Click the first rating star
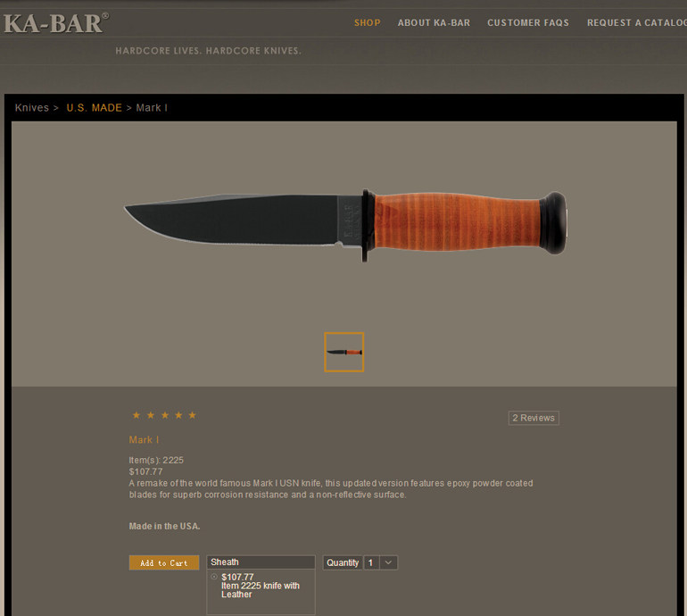This screenshot has height=616, width=687. (x=137, y=415)
